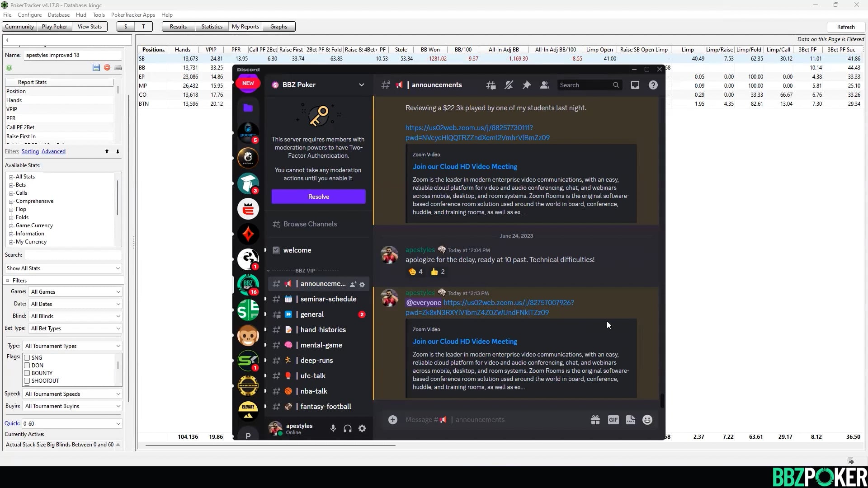868x488 pixels.
Task: Click the gift Nitro icon
Action: point(595,420)
